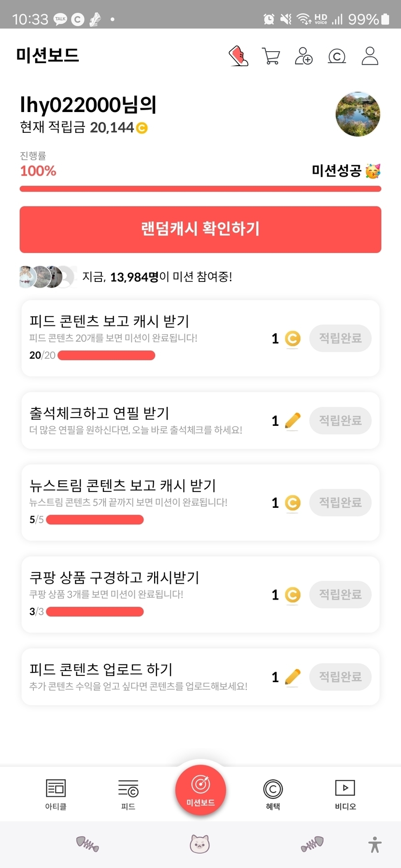This screenshot has height=868, width=401.
Task: Open the 혜택 benefits tab
Action: [x=273, y=794]
